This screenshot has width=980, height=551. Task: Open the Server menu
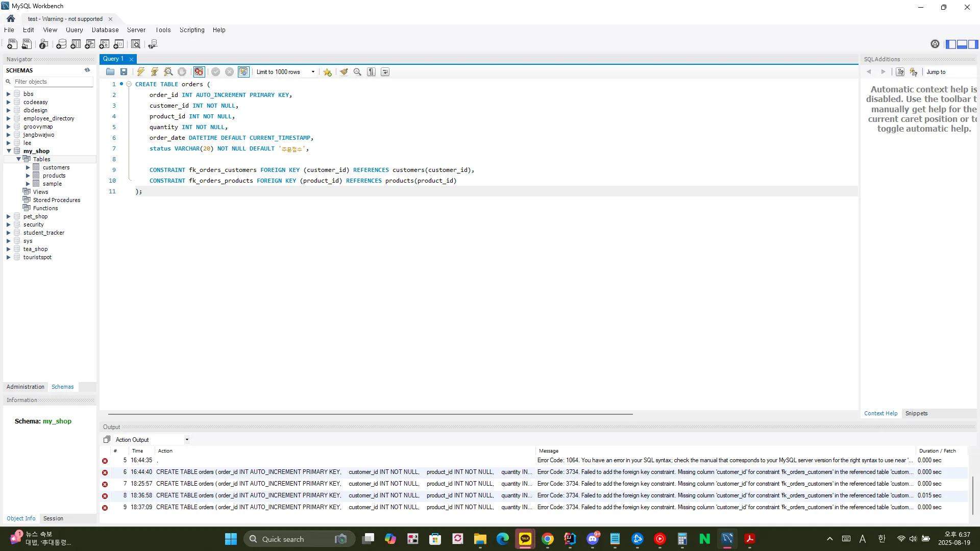[x=136, y=30]
